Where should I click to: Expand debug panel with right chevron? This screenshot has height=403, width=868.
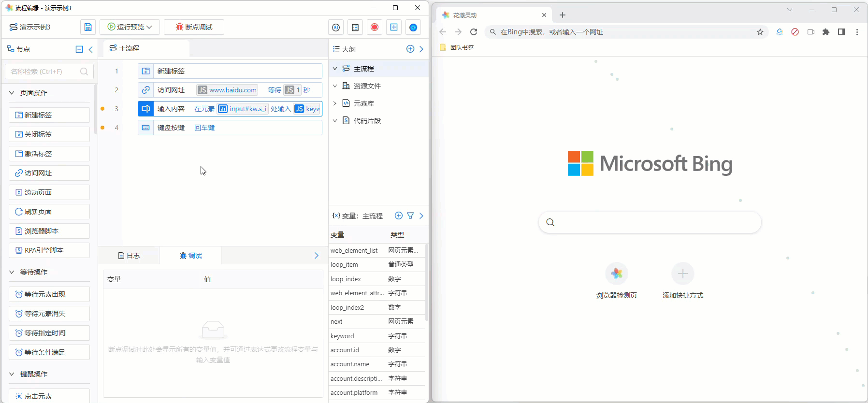tap(317, 256)
